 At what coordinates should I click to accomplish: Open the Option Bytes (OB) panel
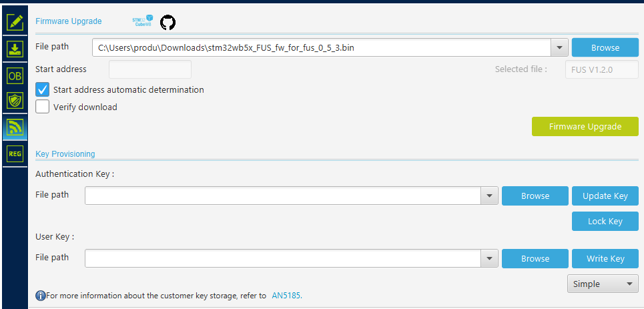click(x=15, y=75)
